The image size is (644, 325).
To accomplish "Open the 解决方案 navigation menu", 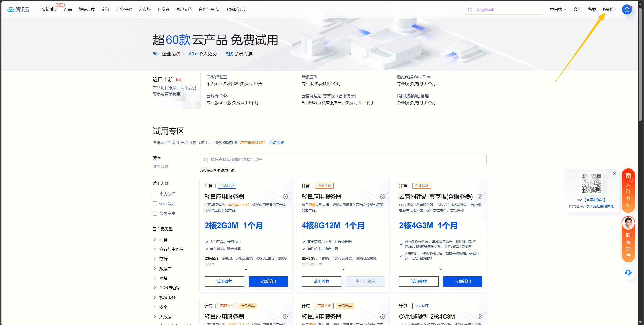I will [87, 9].
